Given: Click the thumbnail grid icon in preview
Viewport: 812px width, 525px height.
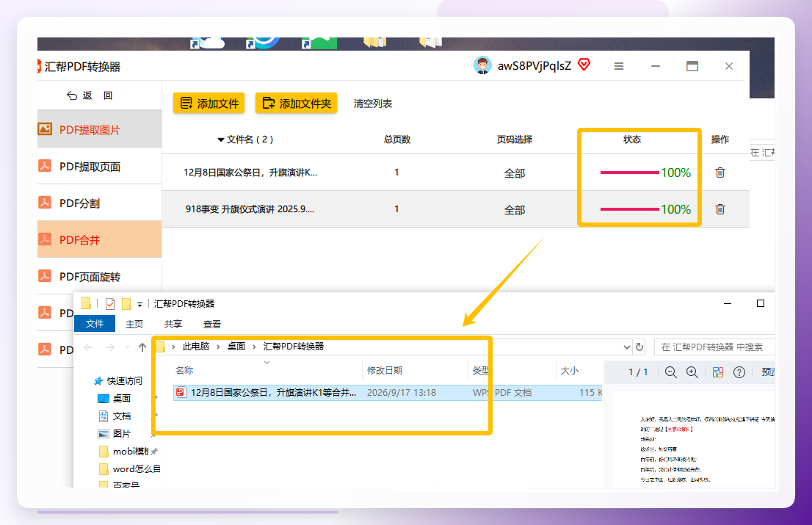Looking at the screenshot, I should click(x=718, y=372).
